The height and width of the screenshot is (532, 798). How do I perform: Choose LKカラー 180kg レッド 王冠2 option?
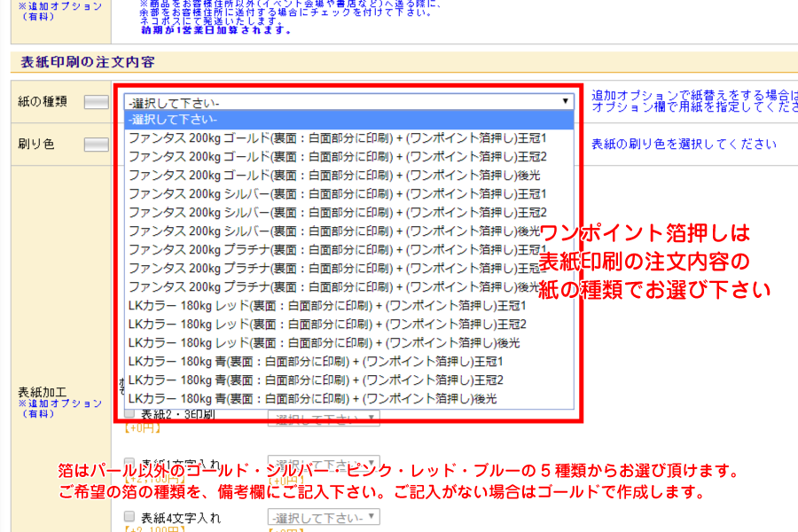click(x=349, y=325)
